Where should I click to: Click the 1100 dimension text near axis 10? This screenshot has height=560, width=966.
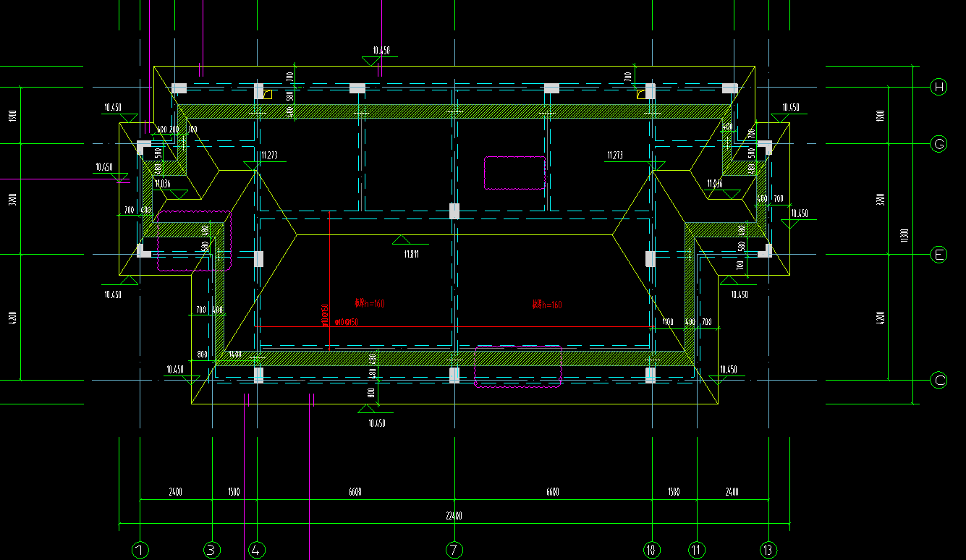[667, 321]
